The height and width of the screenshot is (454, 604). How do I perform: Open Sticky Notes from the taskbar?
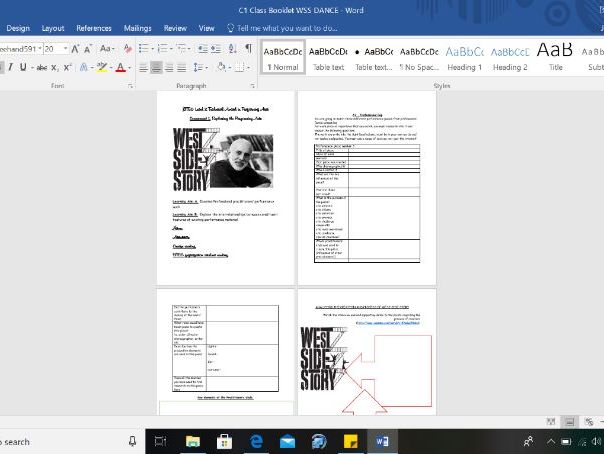coord(351,441)
